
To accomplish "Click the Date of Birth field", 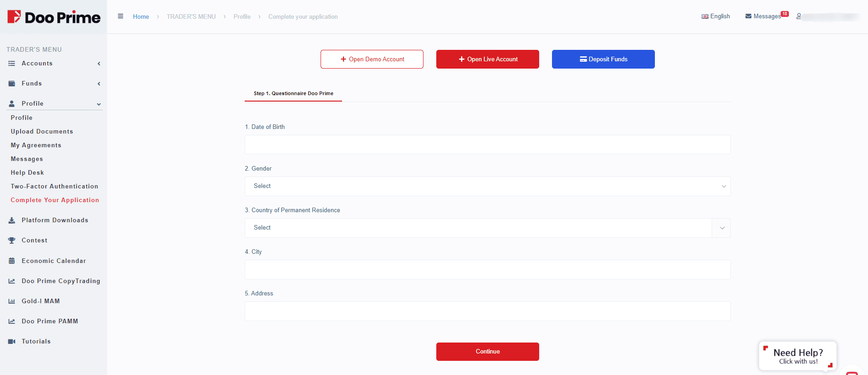I will coord(488,145).
